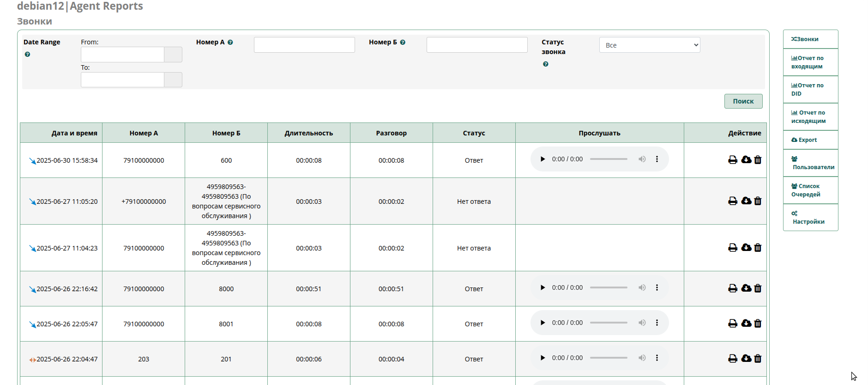
Task: Click the +79100000000 number cell
Action: 144,202
